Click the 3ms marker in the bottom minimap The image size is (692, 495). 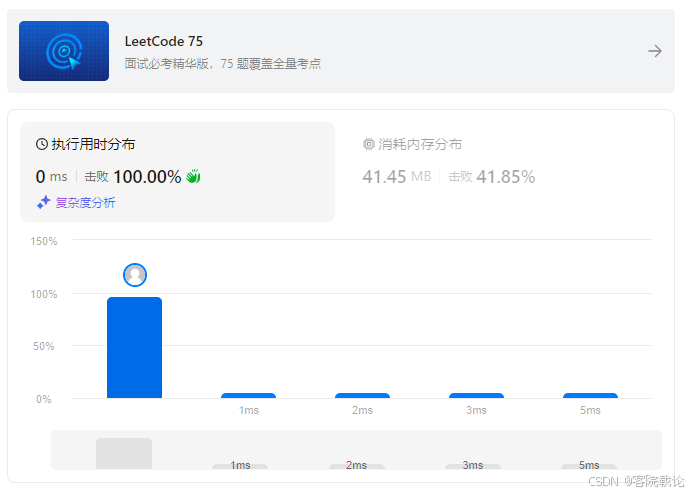pos(473,465)
